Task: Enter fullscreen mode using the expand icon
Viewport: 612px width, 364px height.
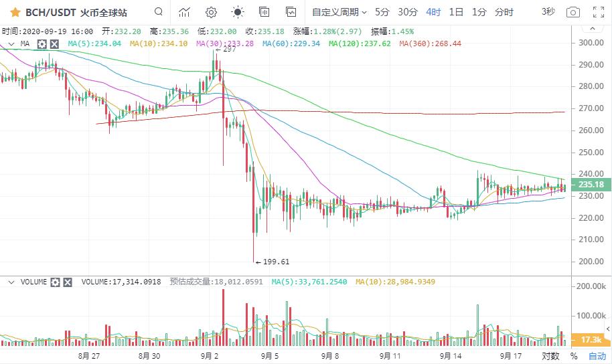Action: tap(599, 12)
